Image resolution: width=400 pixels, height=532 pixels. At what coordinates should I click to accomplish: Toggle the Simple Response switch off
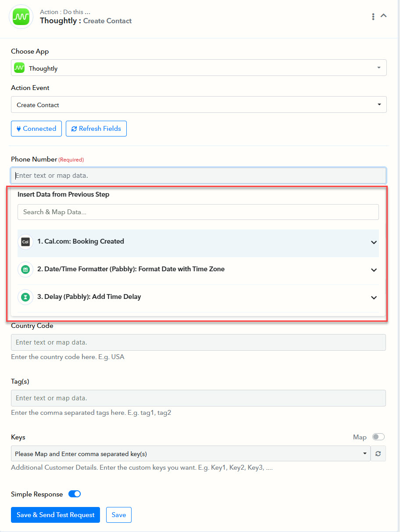pyautogui.click(x=75, y=494)
